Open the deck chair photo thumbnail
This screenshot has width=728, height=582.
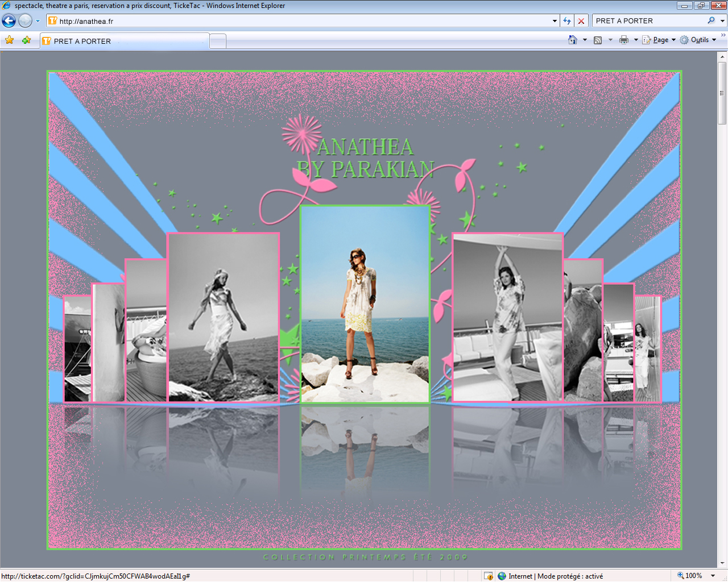[146, 330]
